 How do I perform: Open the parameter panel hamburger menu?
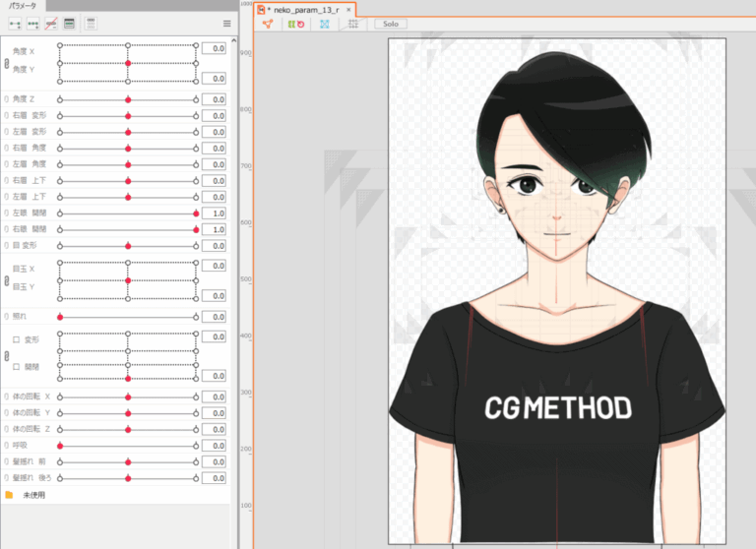226,22
